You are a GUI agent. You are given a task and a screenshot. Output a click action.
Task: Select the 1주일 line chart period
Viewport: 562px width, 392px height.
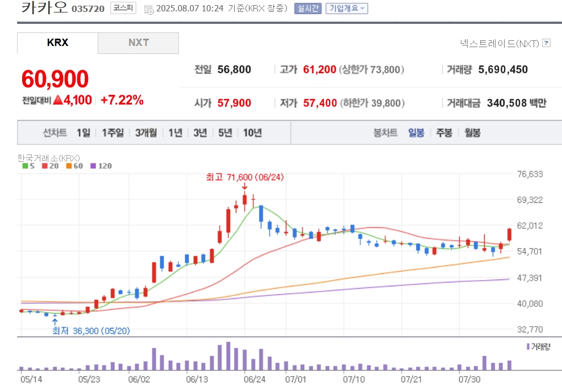[113, 133]
